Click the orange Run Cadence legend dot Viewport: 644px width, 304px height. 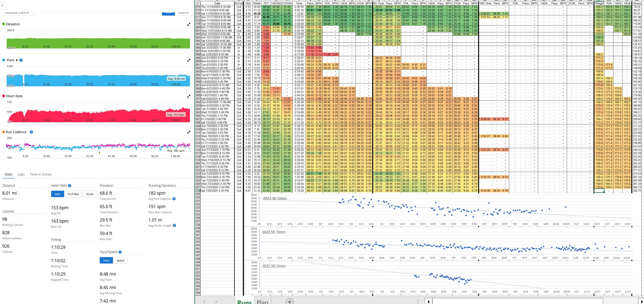coord(4,132)
